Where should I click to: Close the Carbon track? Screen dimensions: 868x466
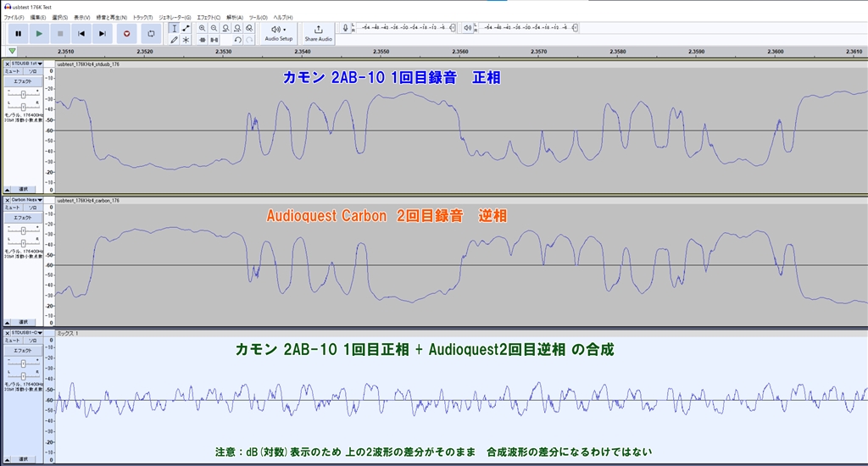point(7,200)
